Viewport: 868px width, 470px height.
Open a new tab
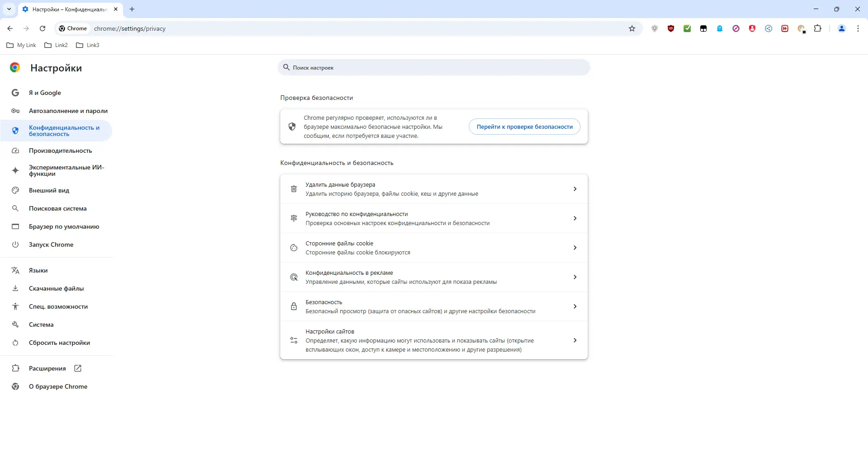[x=132, y=9]
